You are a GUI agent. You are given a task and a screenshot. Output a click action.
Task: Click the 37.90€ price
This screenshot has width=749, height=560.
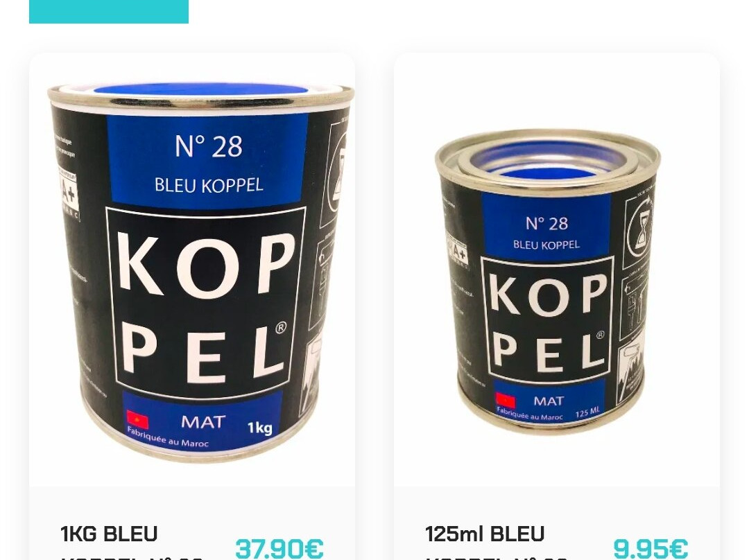(279, 548)
